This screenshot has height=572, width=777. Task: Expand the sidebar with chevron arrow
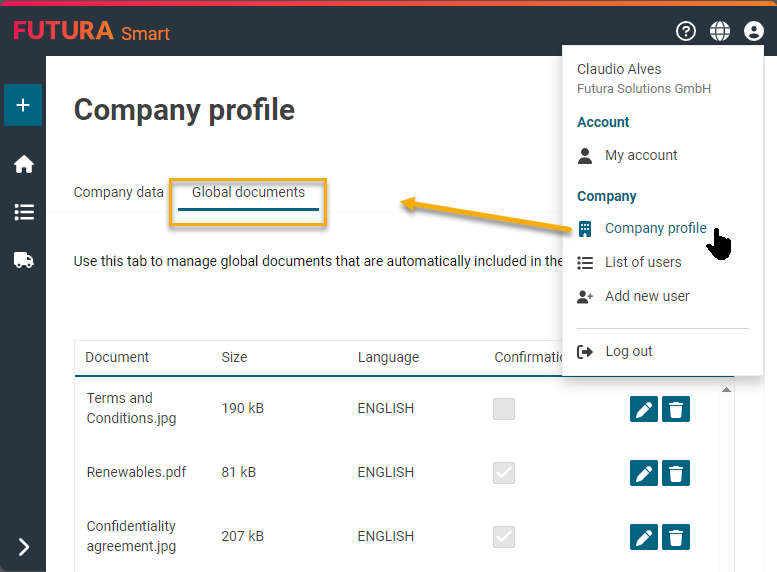coord(23,546)
